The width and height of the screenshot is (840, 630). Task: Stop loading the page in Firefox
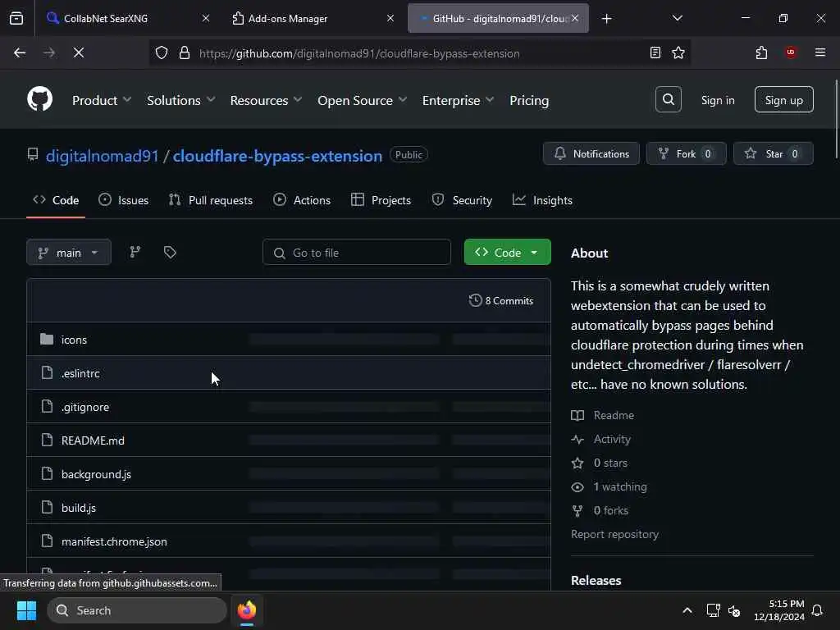tap(78, 52)
